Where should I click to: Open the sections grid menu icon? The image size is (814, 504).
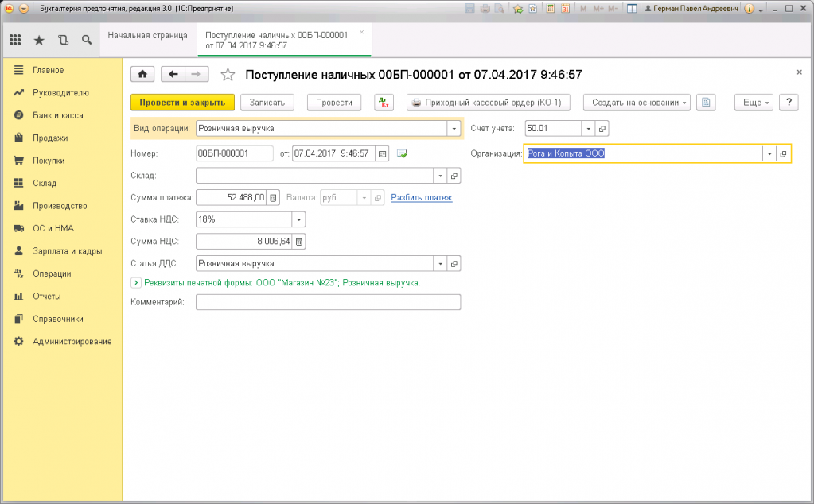(x=15, y=40)
